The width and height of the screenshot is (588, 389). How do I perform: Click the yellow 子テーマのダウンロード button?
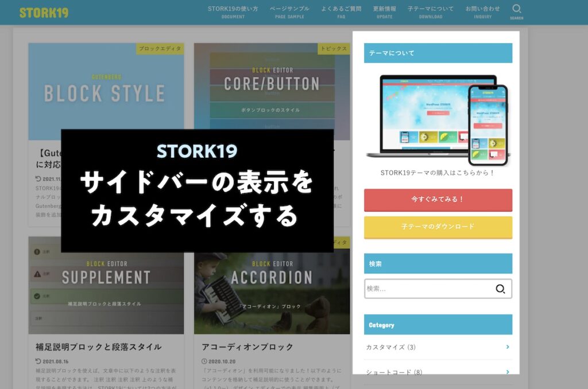[438, 228]
